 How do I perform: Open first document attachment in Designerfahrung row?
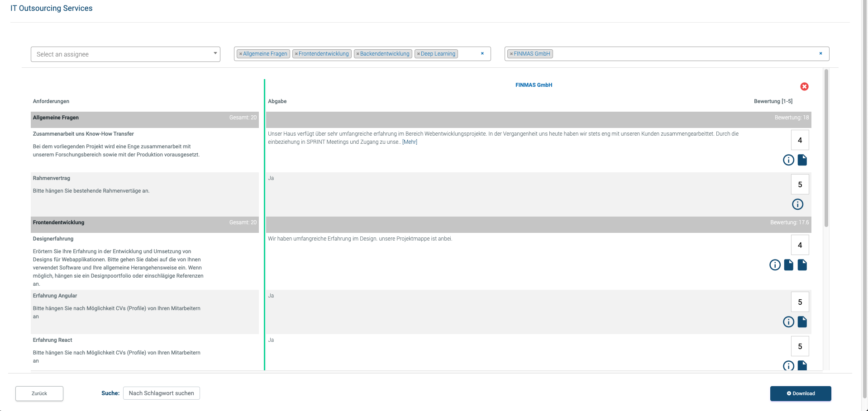pyautogui.click(x=788, y=265)
